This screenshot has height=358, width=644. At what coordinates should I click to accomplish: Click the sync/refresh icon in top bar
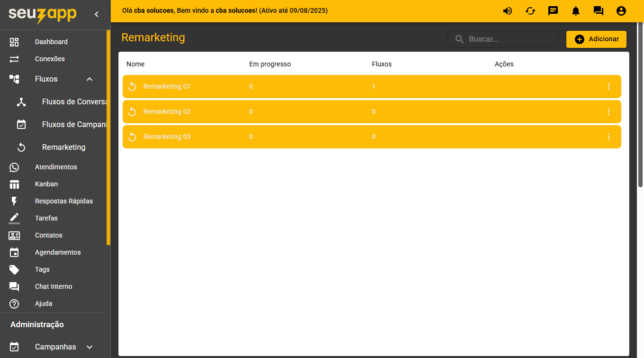click(x=530, y=10)
